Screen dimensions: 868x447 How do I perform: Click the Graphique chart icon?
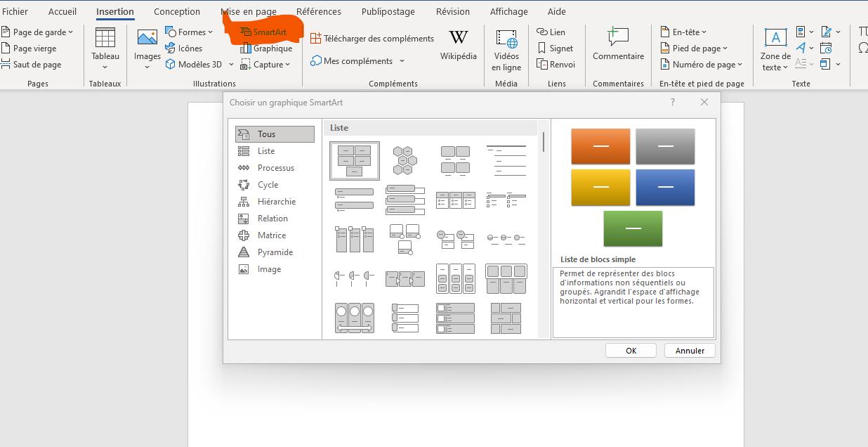[x=245, y=48]
